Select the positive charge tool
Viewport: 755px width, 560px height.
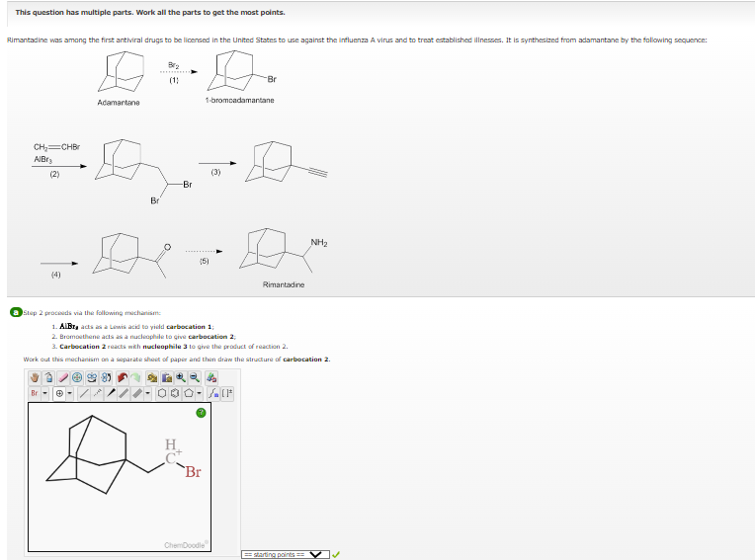click(59, 393)
